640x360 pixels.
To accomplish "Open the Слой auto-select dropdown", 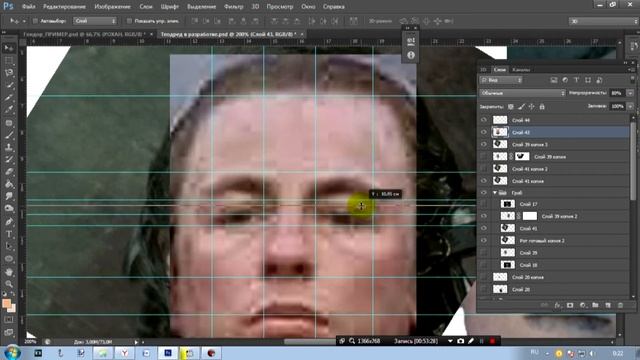I will 95,21.
